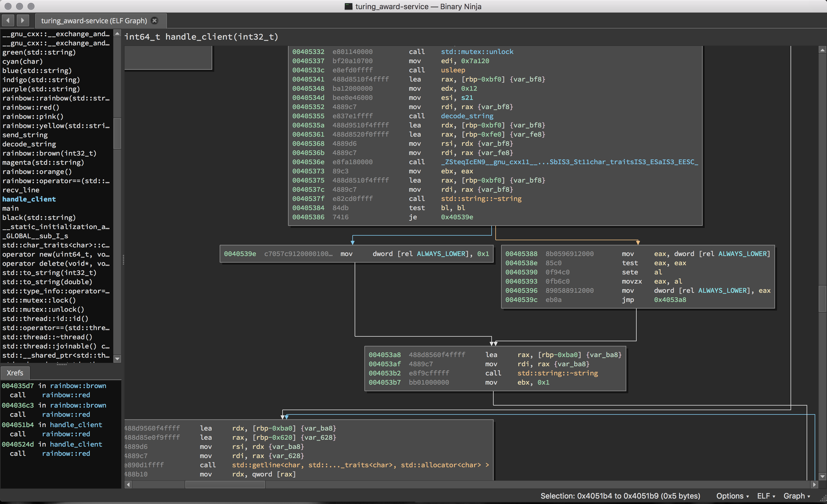Click the forward navigation arrow button

(x=22, y=20)
